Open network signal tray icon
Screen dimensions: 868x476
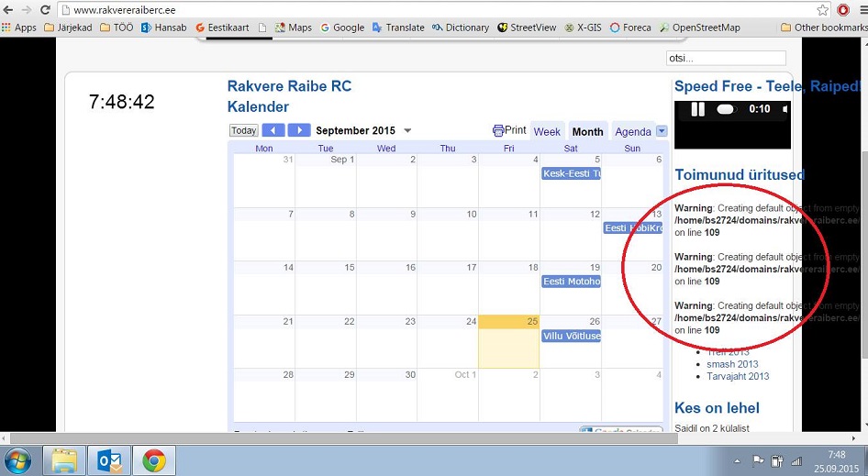click(796, 460)
